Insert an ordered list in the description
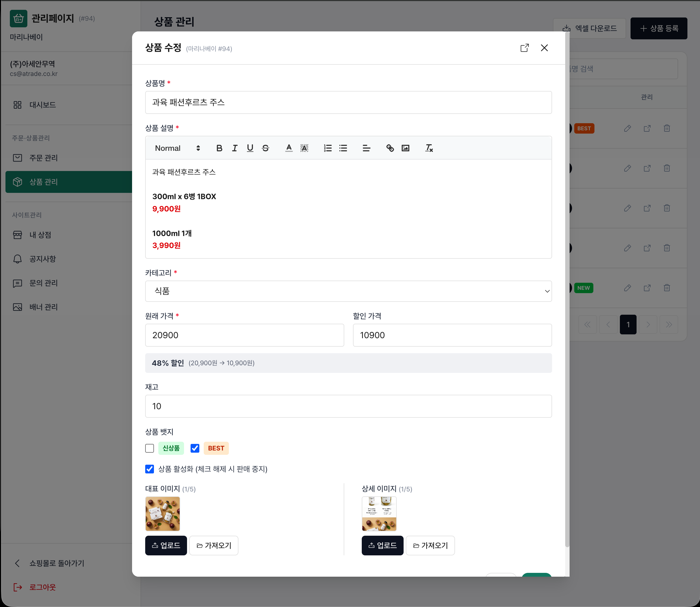This screenshot has width=700, height=607. [x=328, y=148]
